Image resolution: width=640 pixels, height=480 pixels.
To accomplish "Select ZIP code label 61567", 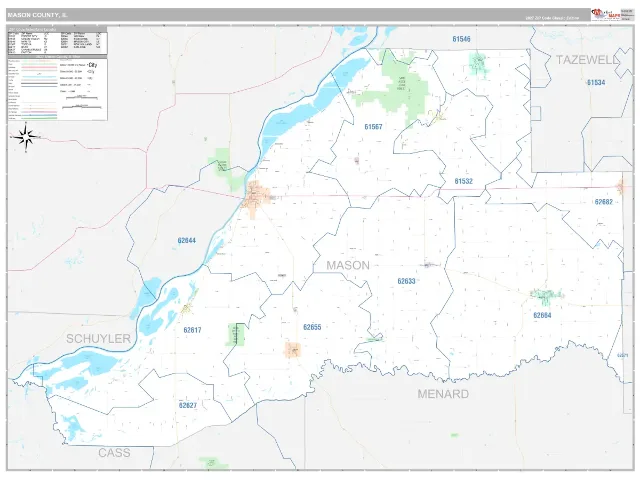I will tap(373, 127).
